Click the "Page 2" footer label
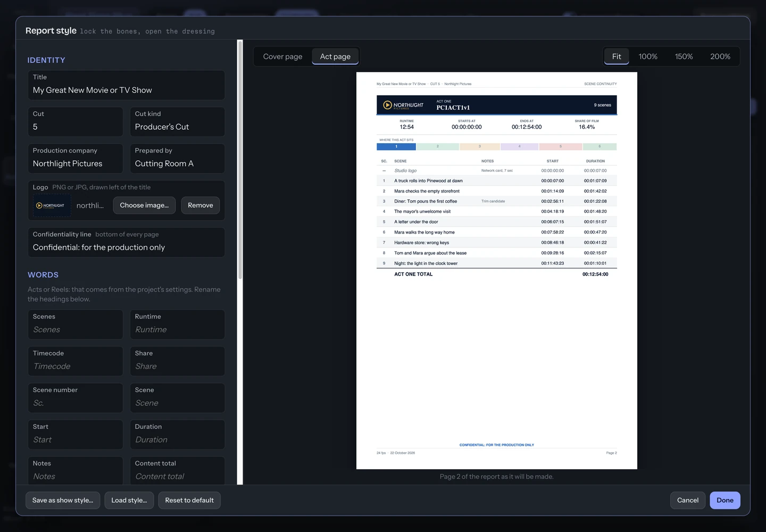Viewport: 766px width, 532px height. (612, 453)
